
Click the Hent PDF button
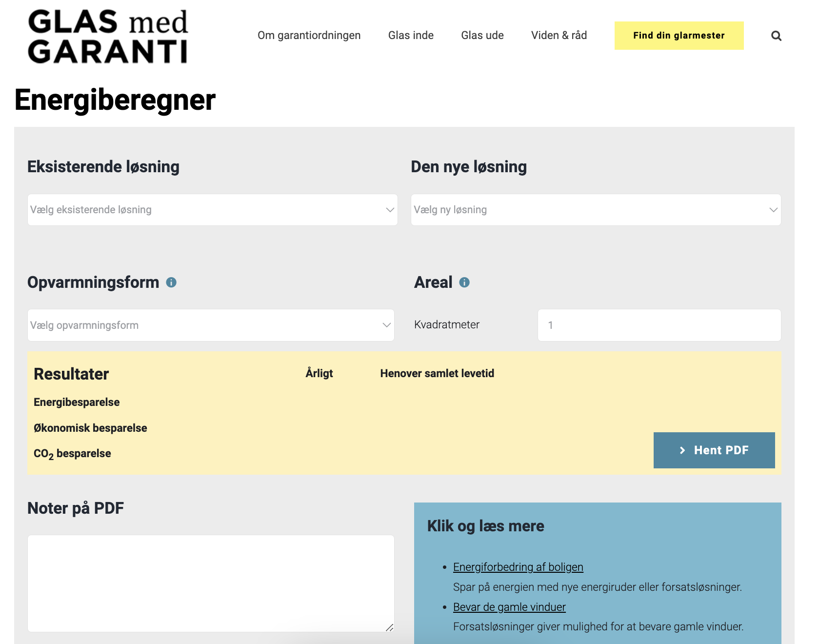714,450
